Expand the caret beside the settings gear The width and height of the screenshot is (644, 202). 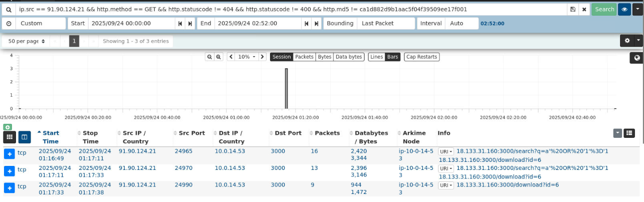(x=638, y=41)
